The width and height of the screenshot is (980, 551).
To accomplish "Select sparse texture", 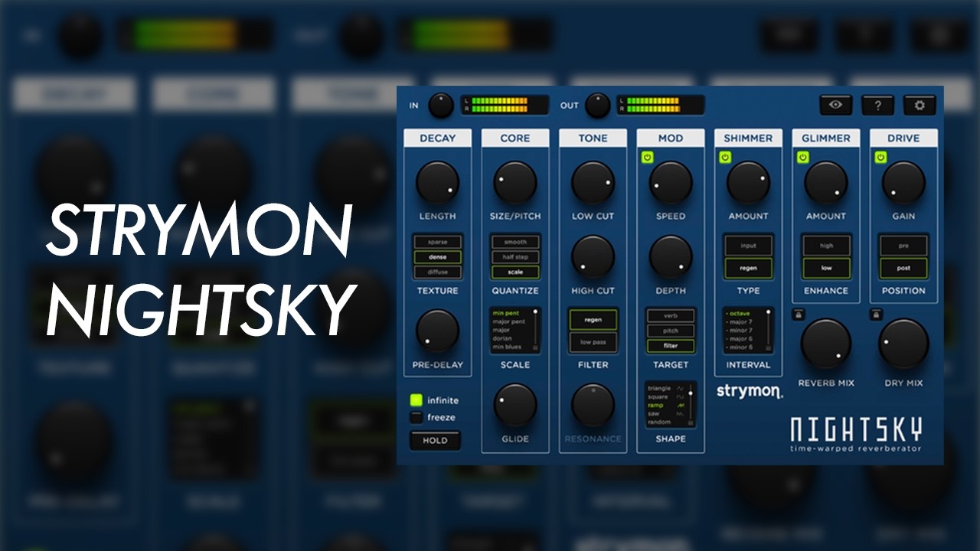I will (438, 242).
